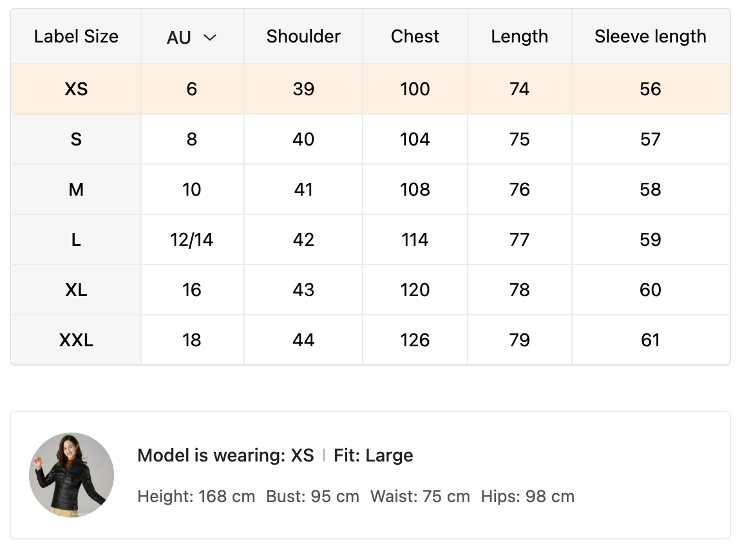
Task: Click the Chest column header
Action: point(415,36)
